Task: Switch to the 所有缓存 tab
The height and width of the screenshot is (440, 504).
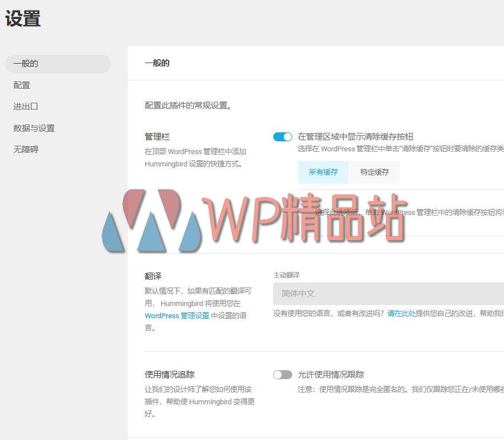Action: click(x=322, y=172)
